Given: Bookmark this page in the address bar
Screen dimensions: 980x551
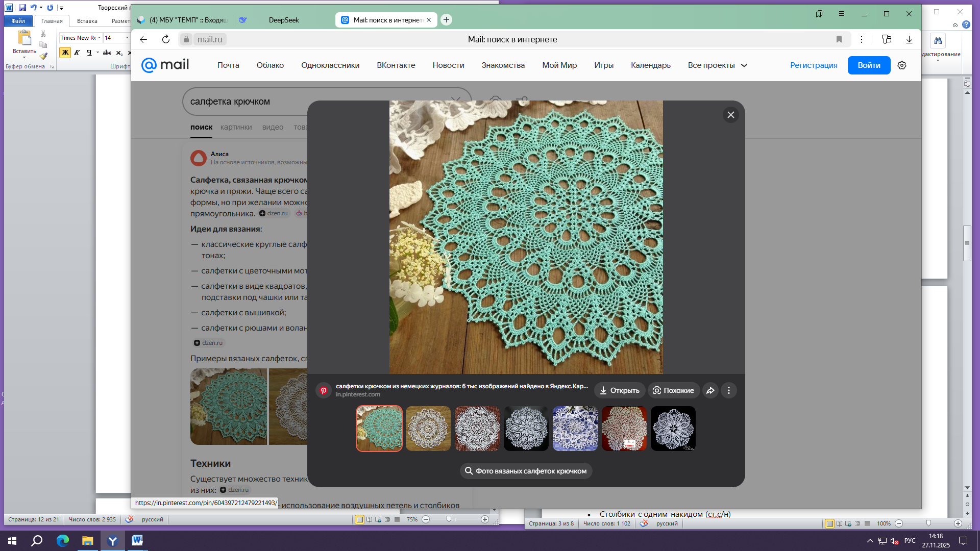Looking at the screenshot, I should click(x=839, y=39).
